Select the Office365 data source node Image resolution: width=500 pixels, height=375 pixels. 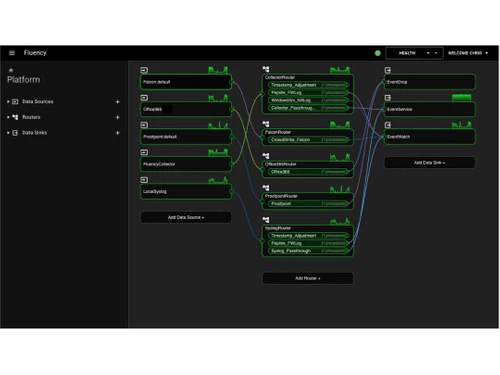tap(186, 109)
